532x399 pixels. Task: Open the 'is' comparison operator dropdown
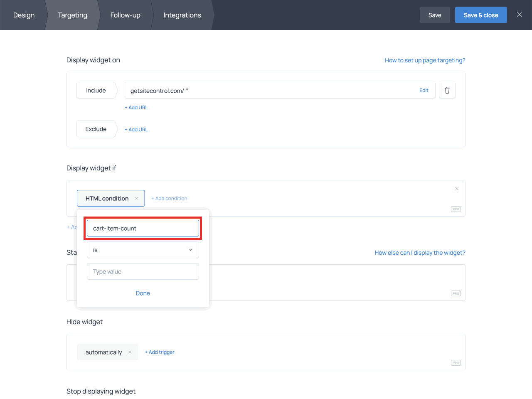click(143, 250)
